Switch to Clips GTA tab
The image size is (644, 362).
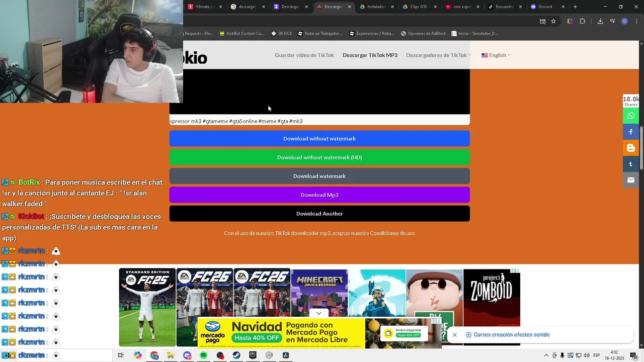click(x=419, y=7)
